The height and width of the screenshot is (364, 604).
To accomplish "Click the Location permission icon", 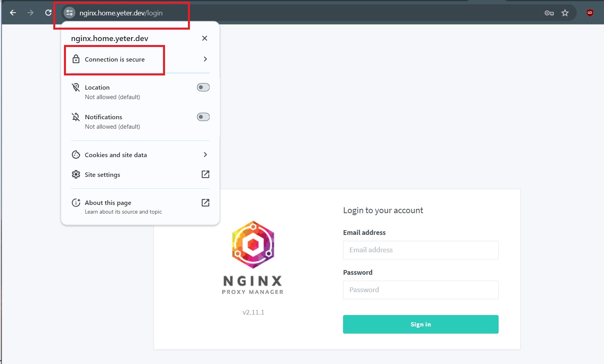I will click(x=76, y=87).
